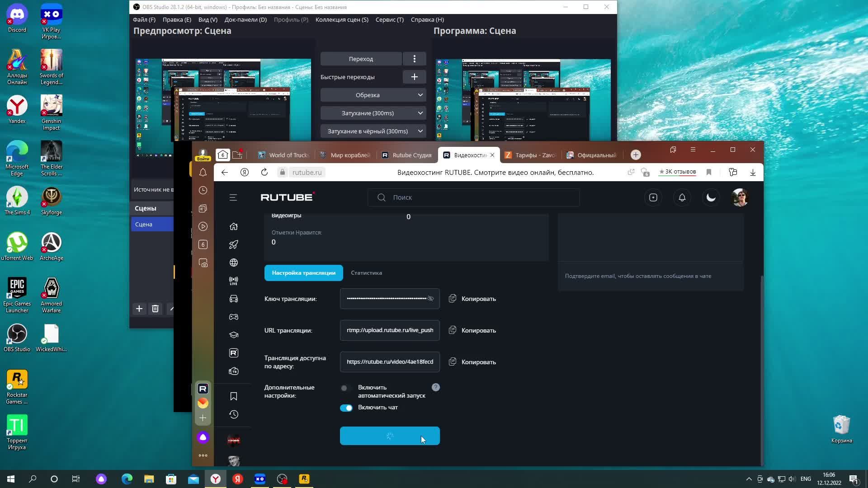
Task: Click Rutube upload video plus icon
Action: coord(653,197)
